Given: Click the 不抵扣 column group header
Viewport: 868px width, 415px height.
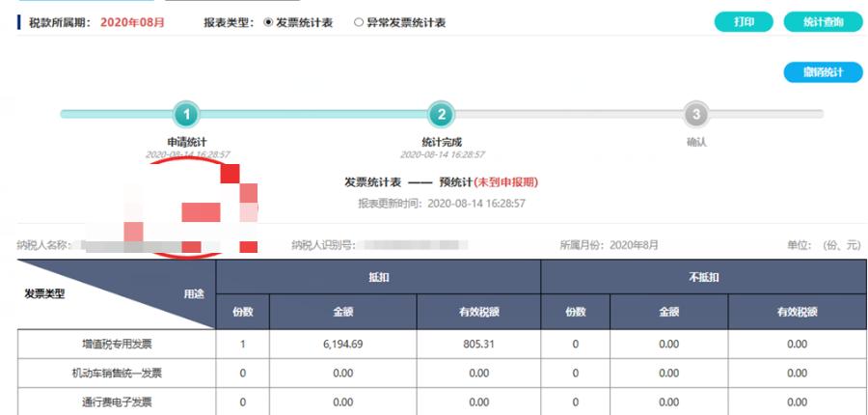Looking at the screenshot, I should [704, 277].
